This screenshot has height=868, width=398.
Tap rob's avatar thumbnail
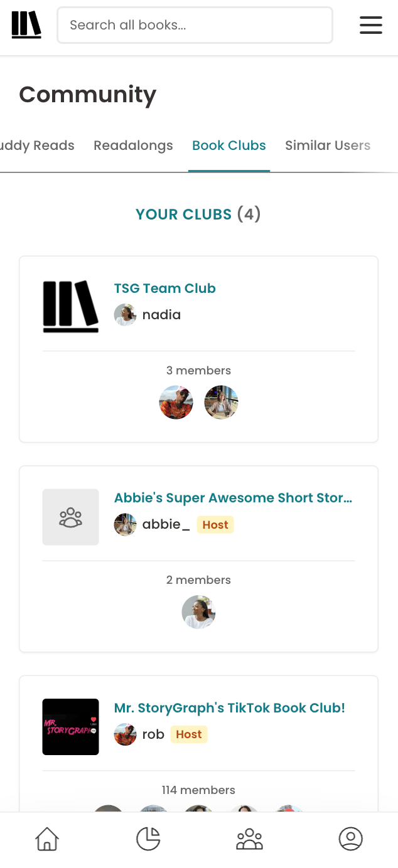tap(125, 734)
